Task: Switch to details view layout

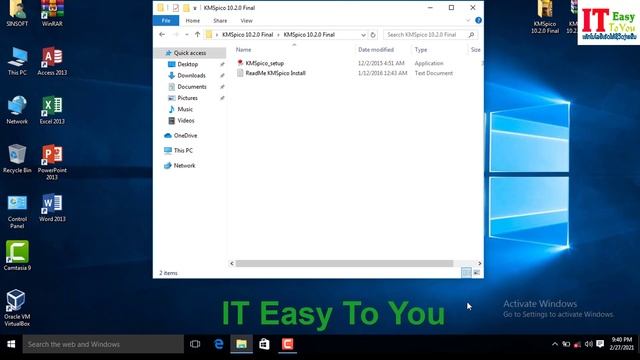Action: (466, 273)
